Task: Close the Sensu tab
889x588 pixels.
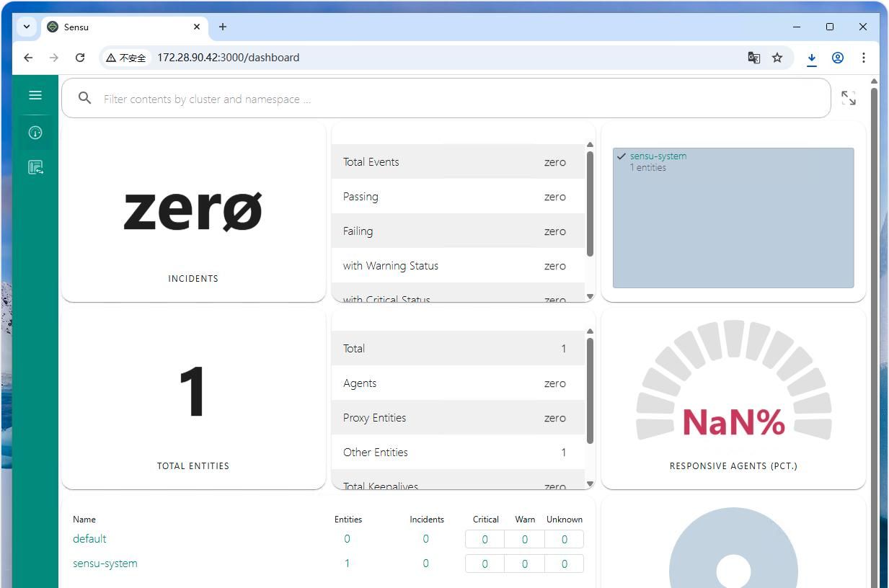Action: click(x=197, y=27)
